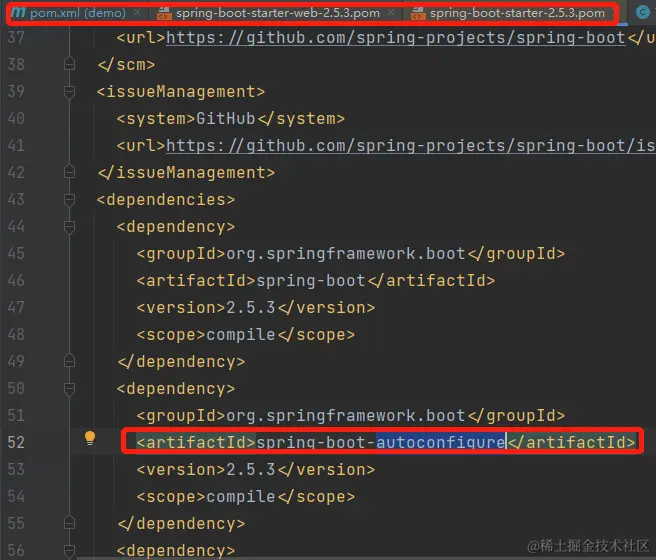The width and height of the screenshot is (656, 560).
Task: Click the Maven icon on pom.xml tab
Action: [x=18, y=13]
